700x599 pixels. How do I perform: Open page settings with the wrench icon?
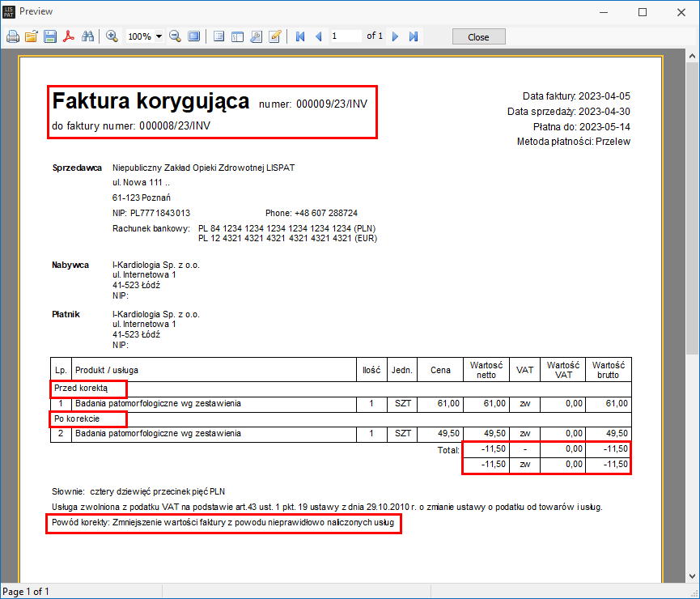[x=256, y=36]
